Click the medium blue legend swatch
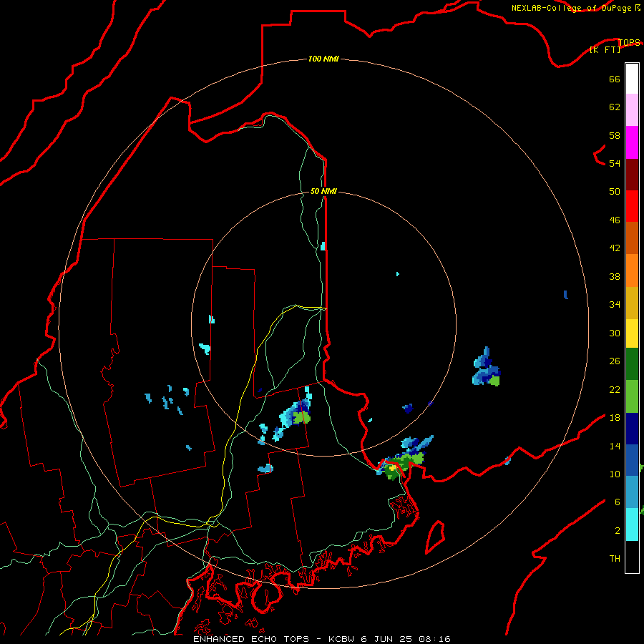 pyautogui.click(x=632, y=460)
